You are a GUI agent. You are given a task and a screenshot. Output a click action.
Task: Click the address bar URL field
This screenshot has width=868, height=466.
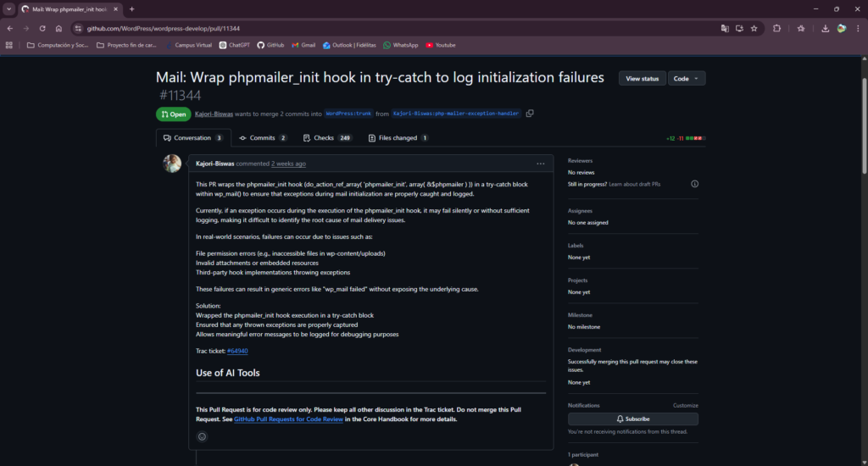[x=398, y=28]
